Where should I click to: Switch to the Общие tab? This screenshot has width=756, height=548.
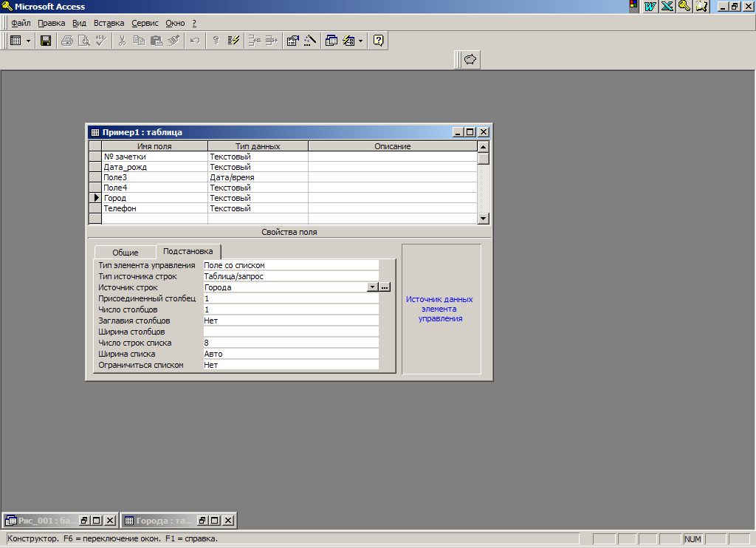[x=126, y=253]
